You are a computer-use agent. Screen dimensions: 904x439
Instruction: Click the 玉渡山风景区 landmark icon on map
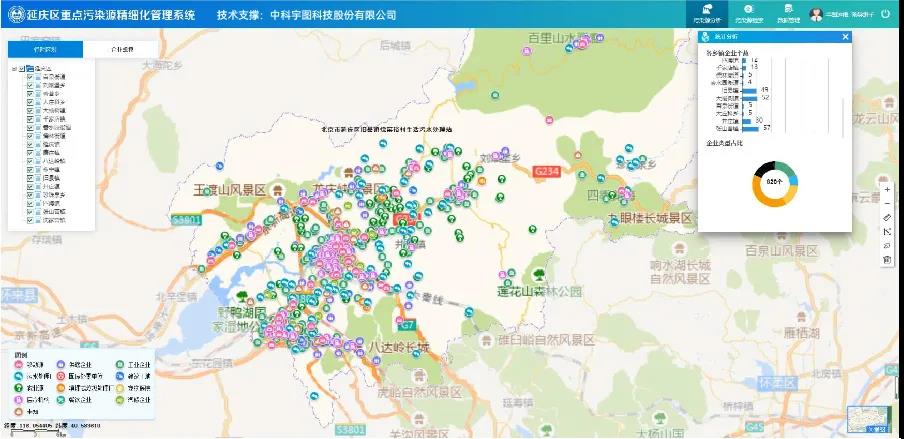tap(279, 189)
